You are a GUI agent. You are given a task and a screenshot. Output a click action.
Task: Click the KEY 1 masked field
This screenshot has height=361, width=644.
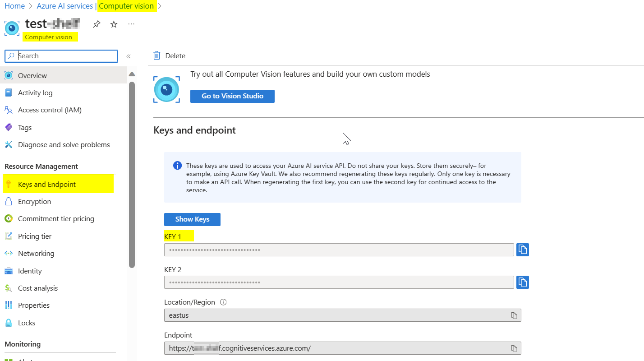[x=339, y=250]
